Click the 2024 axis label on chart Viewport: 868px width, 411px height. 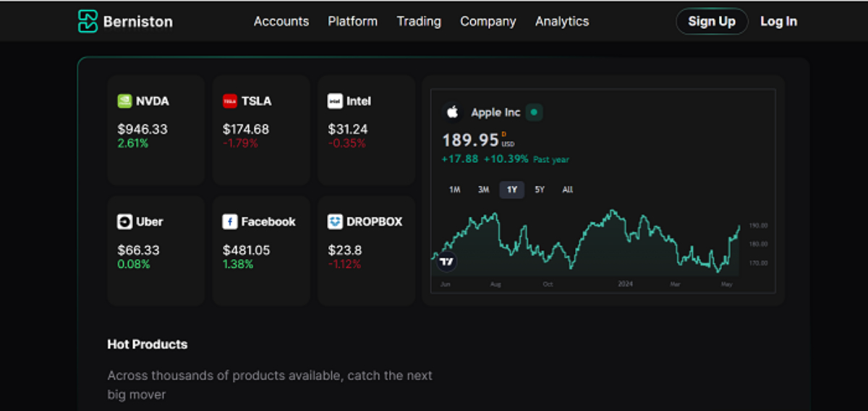click(x=625, y=284)
